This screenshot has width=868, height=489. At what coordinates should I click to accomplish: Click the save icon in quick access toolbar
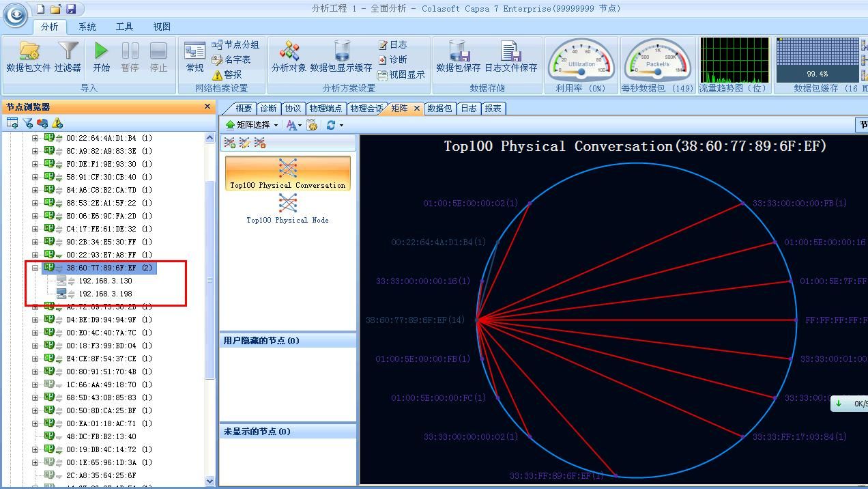[x=71, y=9]
